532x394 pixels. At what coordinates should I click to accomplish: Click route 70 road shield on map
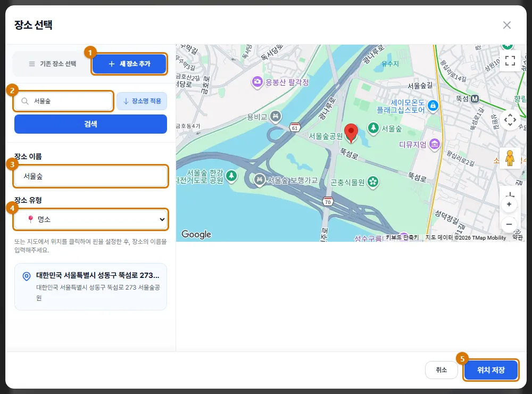[x=327, y=201]
